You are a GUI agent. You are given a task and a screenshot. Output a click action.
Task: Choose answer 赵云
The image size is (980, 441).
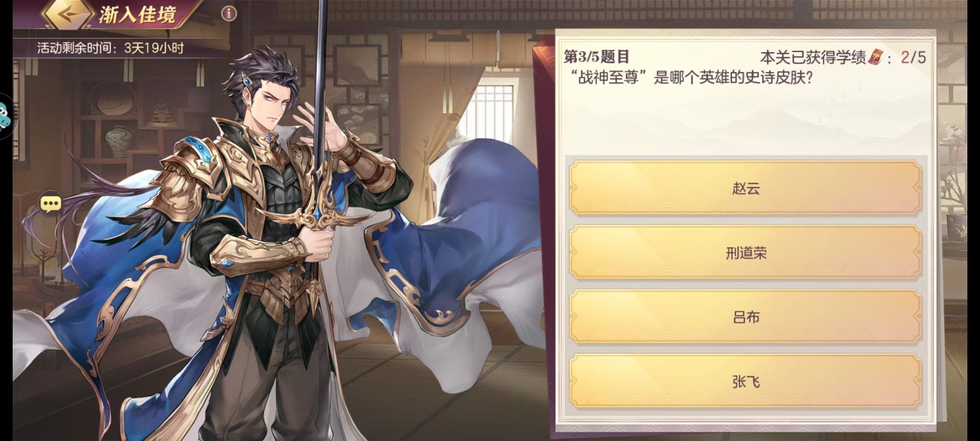pyautogui.click(x=746, y=188)
